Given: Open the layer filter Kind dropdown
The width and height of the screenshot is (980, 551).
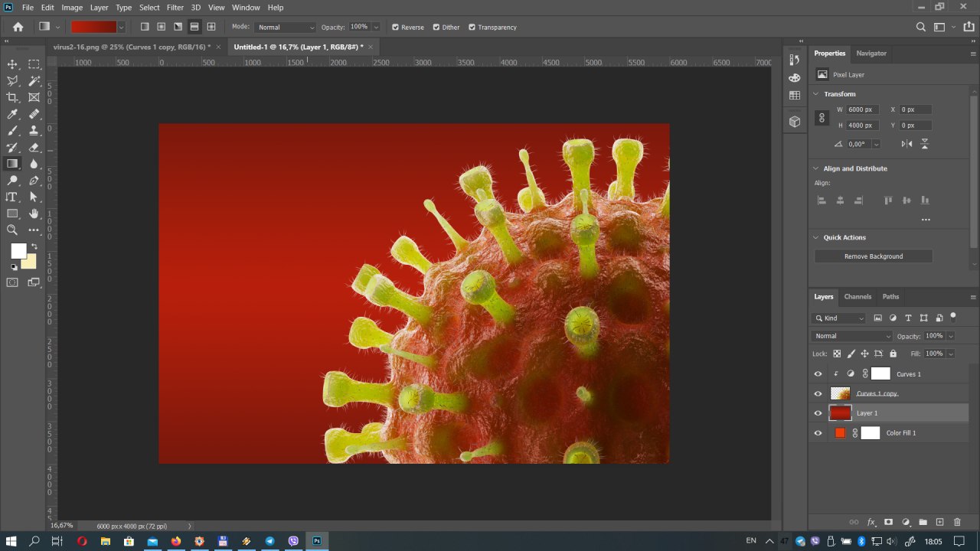Looking at the screenshot, I should pos(839,318).
